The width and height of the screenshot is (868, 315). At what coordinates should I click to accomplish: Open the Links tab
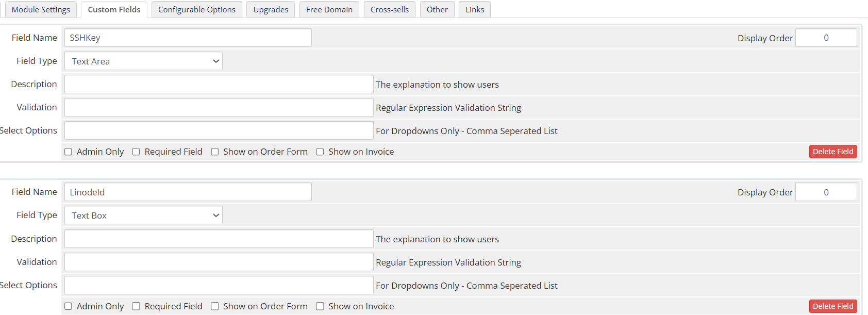click(475, 9)
